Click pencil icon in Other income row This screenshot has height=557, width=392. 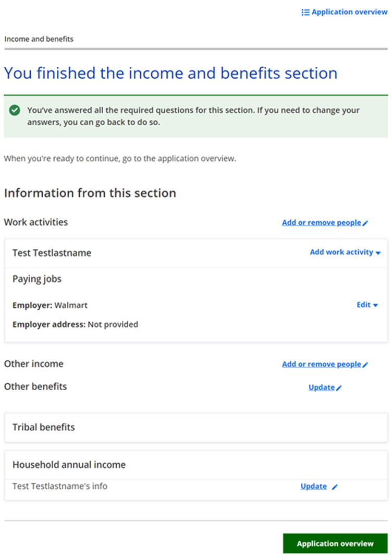click(x=365, y=365)
